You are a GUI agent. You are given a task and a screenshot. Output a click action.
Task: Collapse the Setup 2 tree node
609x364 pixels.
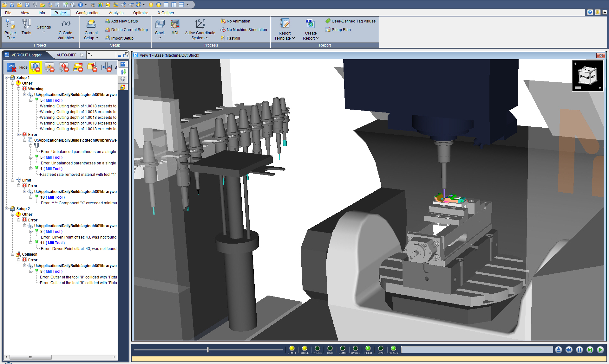[x=7, y=209]
